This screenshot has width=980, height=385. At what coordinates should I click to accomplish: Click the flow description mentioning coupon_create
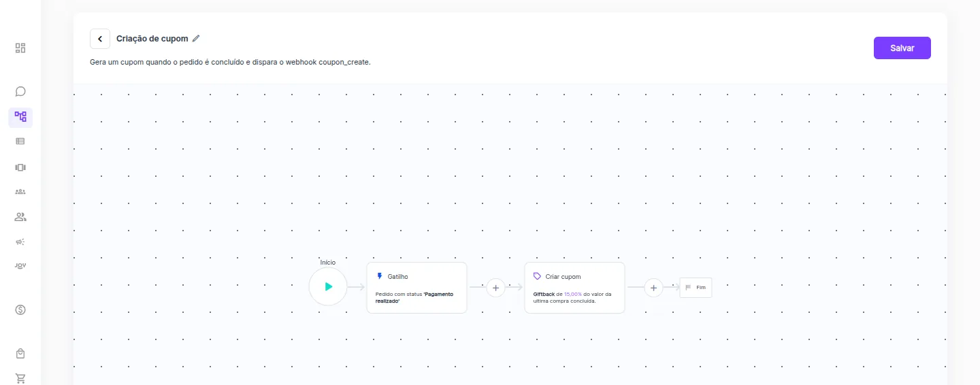point(230,62)
